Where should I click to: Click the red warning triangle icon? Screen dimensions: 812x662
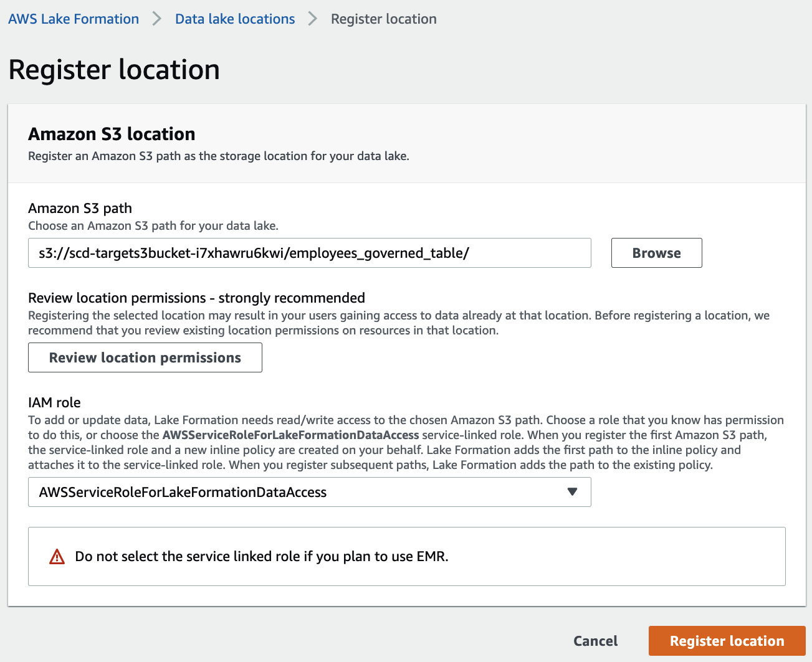click(x=57, y=556)
